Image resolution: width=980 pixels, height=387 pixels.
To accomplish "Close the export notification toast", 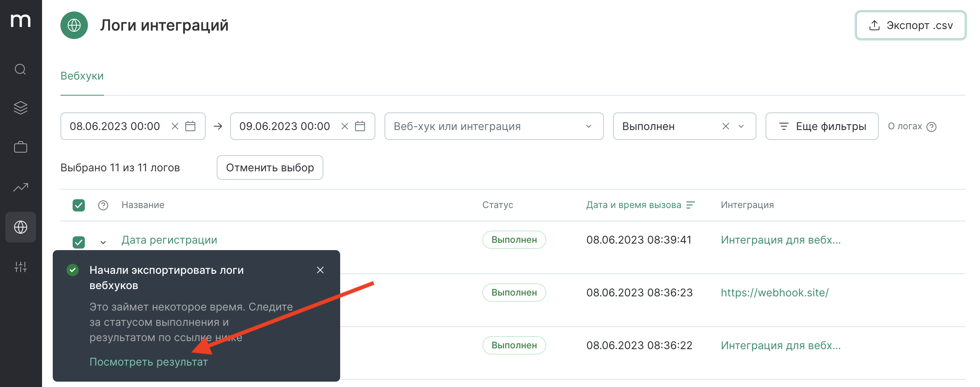I will [x=320, y=270].
